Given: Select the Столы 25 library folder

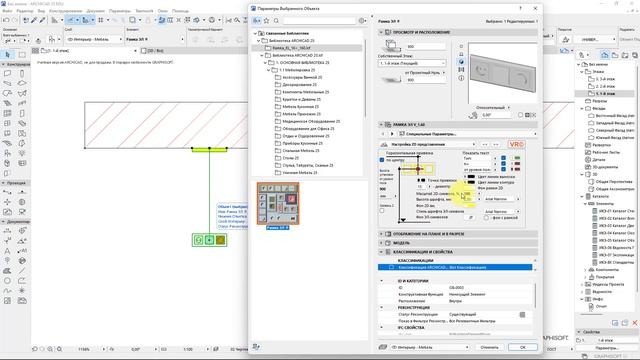Looking at the screenshot, I should (x=291, y=158).
